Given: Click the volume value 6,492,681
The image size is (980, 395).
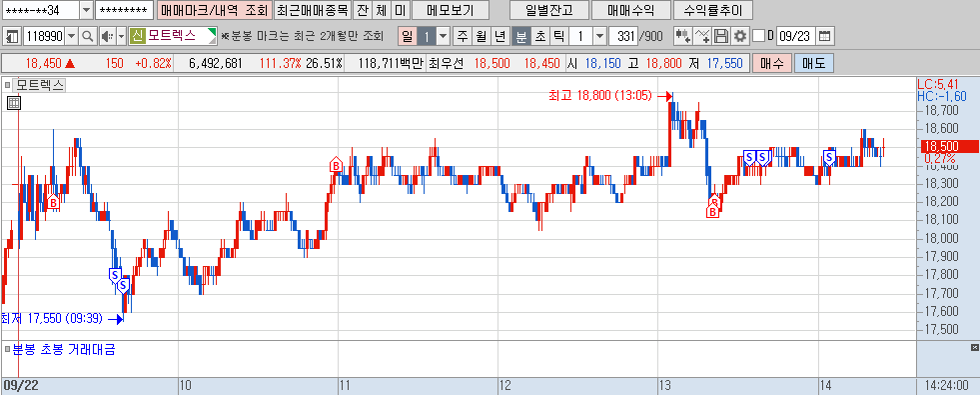Looking at the screenshot, I should [x=215, y=63].
